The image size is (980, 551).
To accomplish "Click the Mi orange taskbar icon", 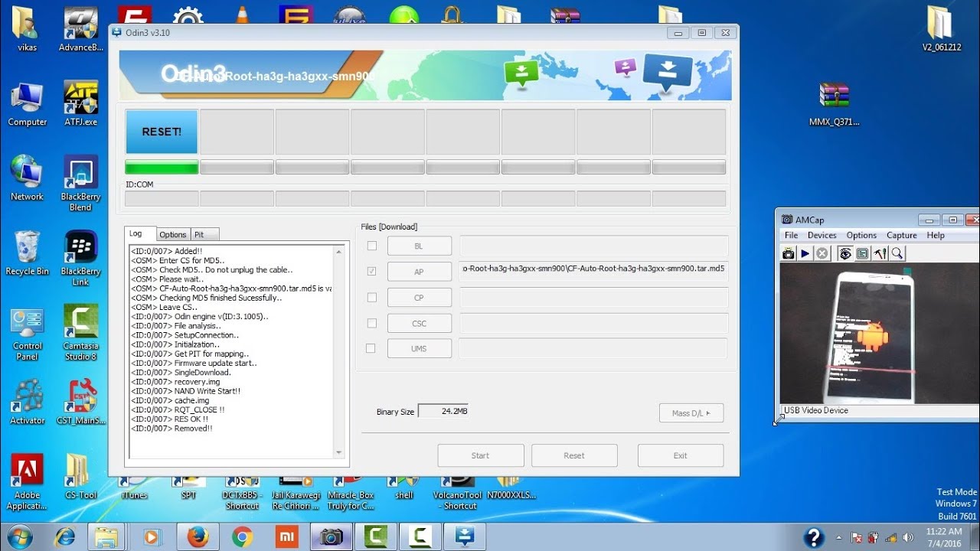I will point(286,536).
